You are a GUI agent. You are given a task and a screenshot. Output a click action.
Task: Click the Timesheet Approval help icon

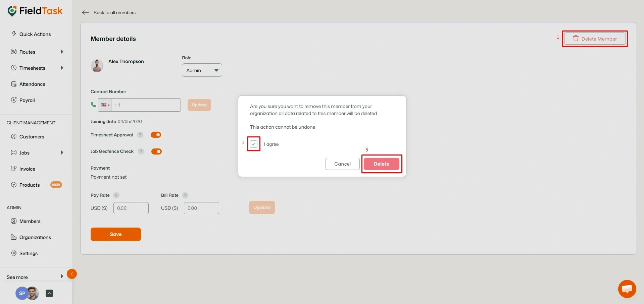click(x=140, y=135)
